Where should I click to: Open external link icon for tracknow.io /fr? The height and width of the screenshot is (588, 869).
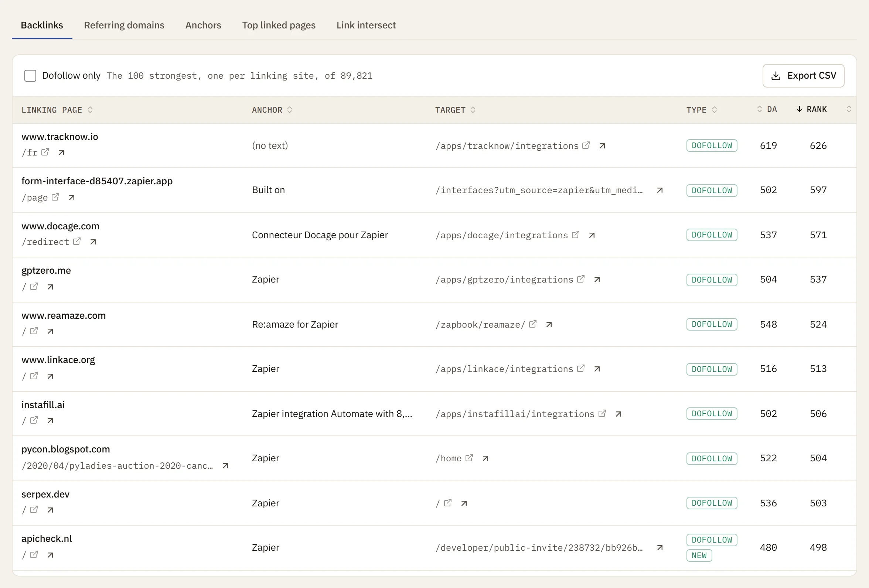[x=45, y=152]
